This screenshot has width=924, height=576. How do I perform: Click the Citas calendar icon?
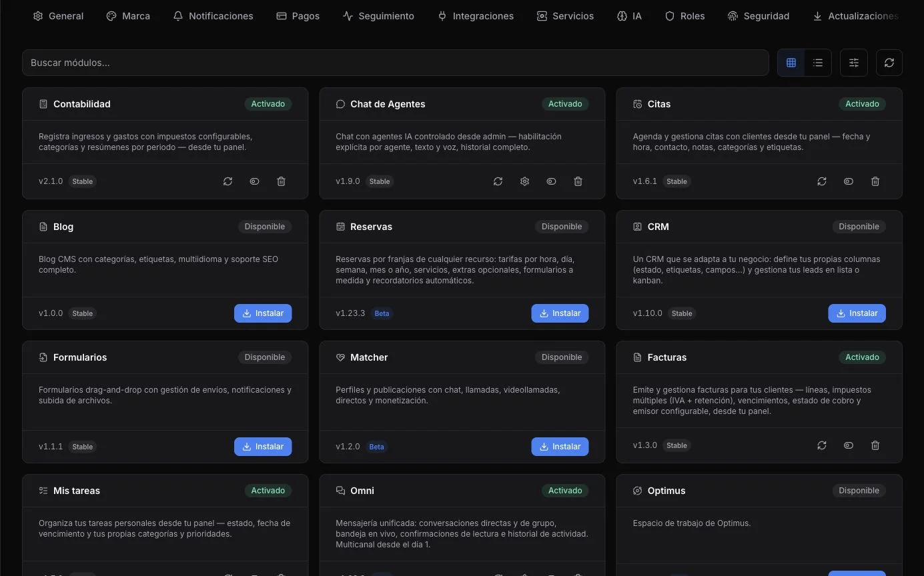click(x=637, y=104)
